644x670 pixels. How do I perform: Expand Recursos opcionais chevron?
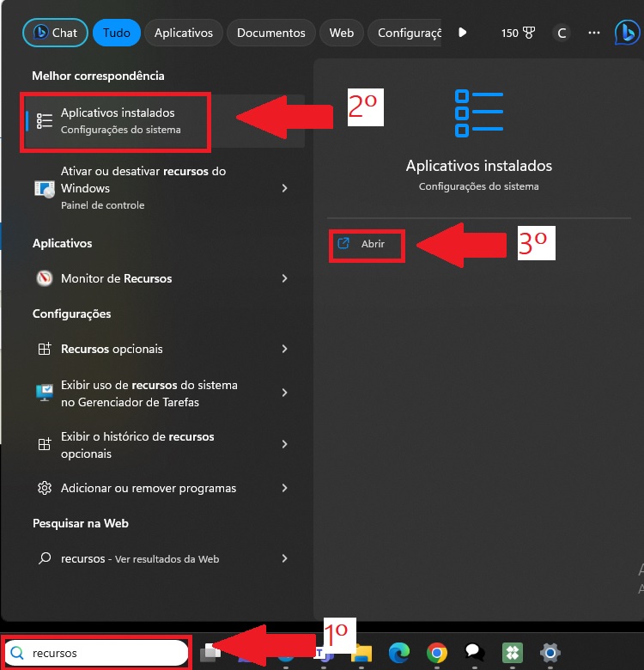(284, 349)
